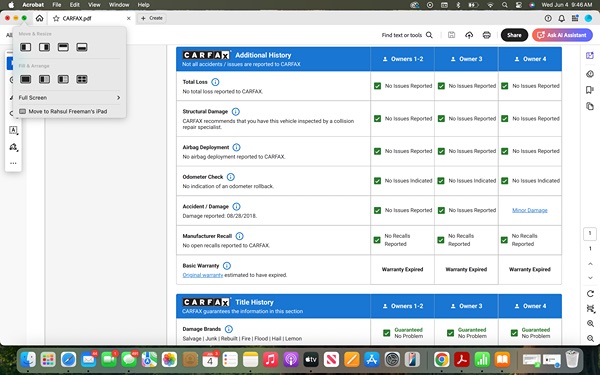600x375 pixels.
Task: Tile window to top half of screen
Action: tap(63, 47)
